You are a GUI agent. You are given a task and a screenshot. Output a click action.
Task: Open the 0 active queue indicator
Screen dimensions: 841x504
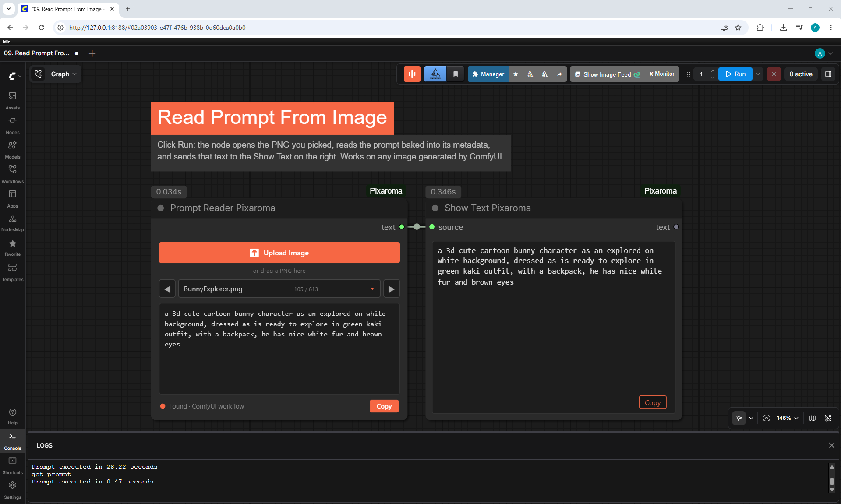(801, 74)
